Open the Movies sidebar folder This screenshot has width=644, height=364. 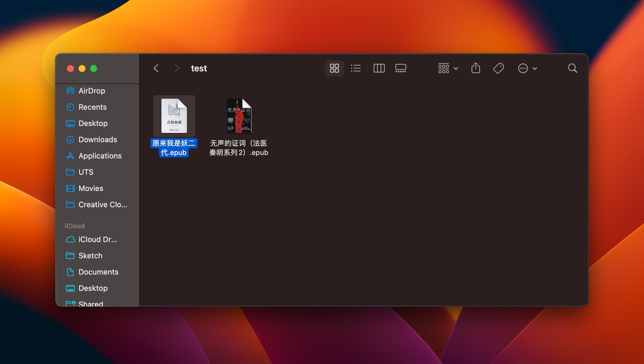[91, 188]
